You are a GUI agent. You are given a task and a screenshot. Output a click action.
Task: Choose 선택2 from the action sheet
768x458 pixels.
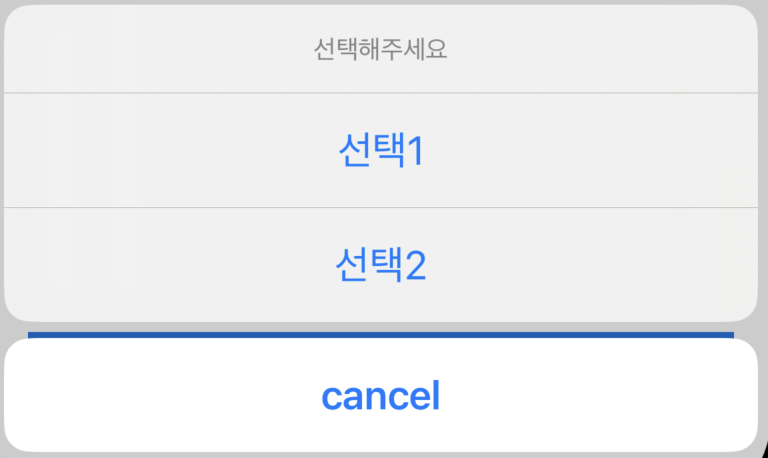380,265
